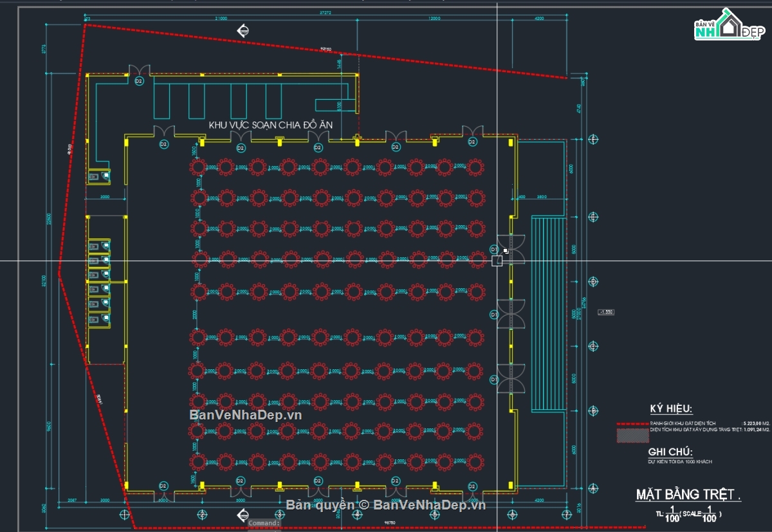The width and height of the screenshot is (772, 532).
Task: Select the MẶT BẰNG TRỆT drawing title
Action: (688, 495)
